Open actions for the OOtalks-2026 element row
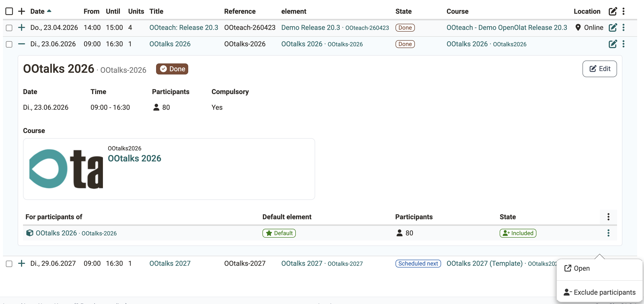644x304 pixels. (x=608, y=233)
